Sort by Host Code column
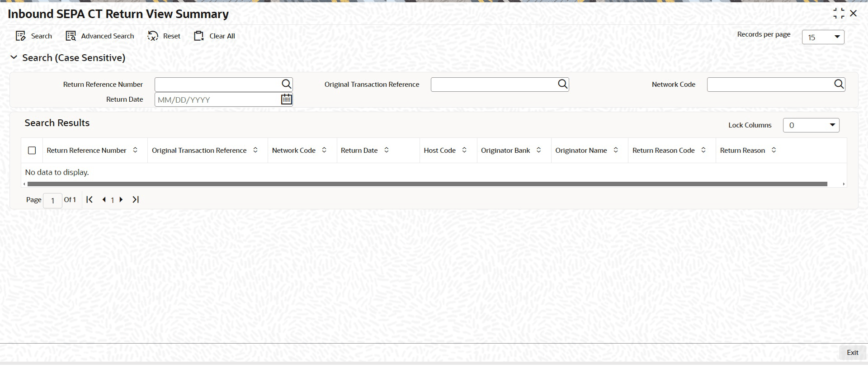The width and height of the screenshot is (868, 368). [464, 150]
